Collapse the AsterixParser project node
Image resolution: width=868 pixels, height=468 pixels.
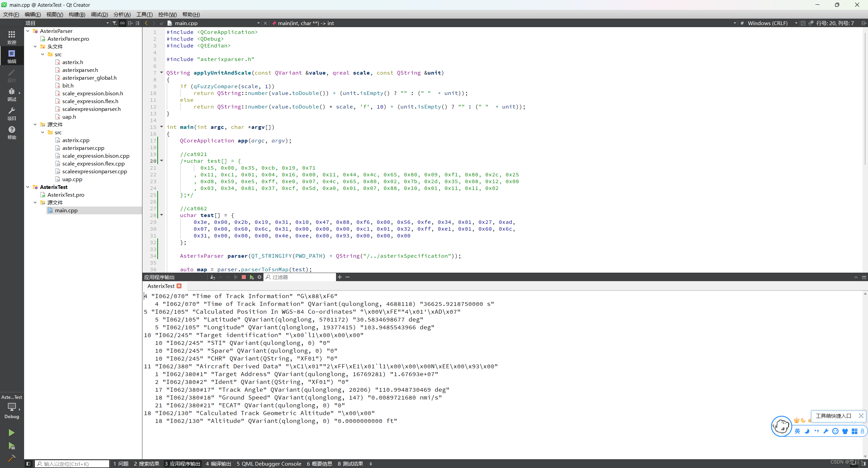28,31
